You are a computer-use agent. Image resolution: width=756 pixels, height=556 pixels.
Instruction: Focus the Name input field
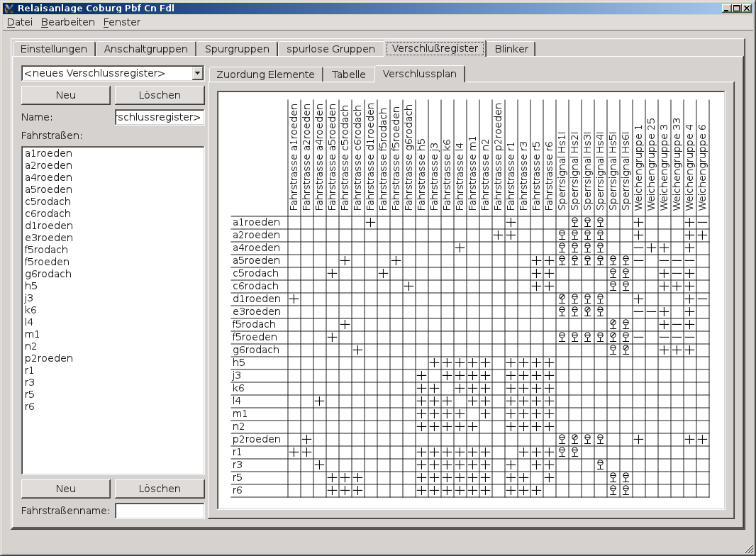click(160, 117)
